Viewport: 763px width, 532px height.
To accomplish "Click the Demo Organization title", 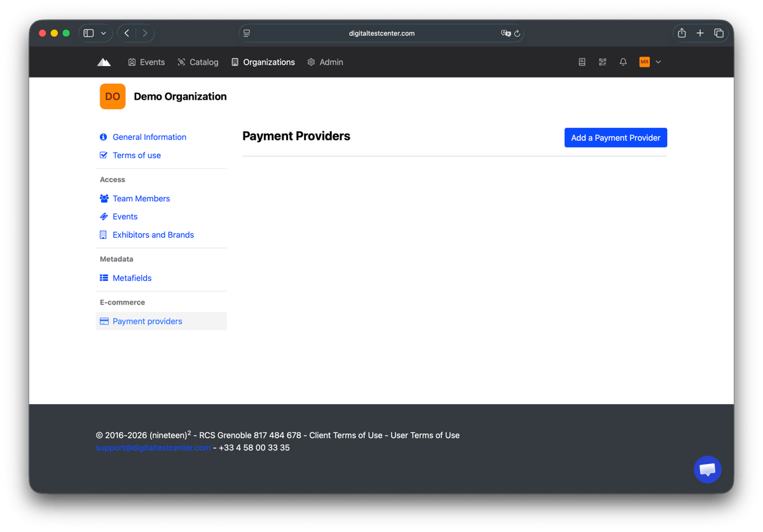I will tap(180, 97).
